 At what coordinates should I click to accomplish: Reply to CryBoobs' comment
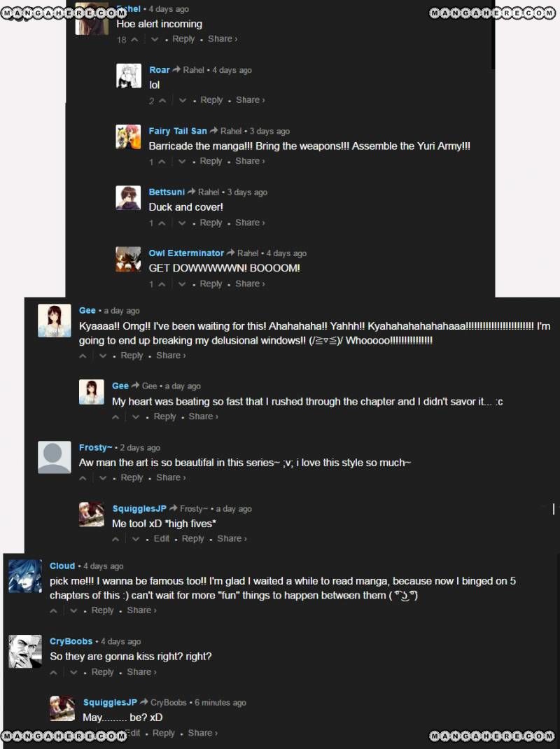(x=103, y=671)
